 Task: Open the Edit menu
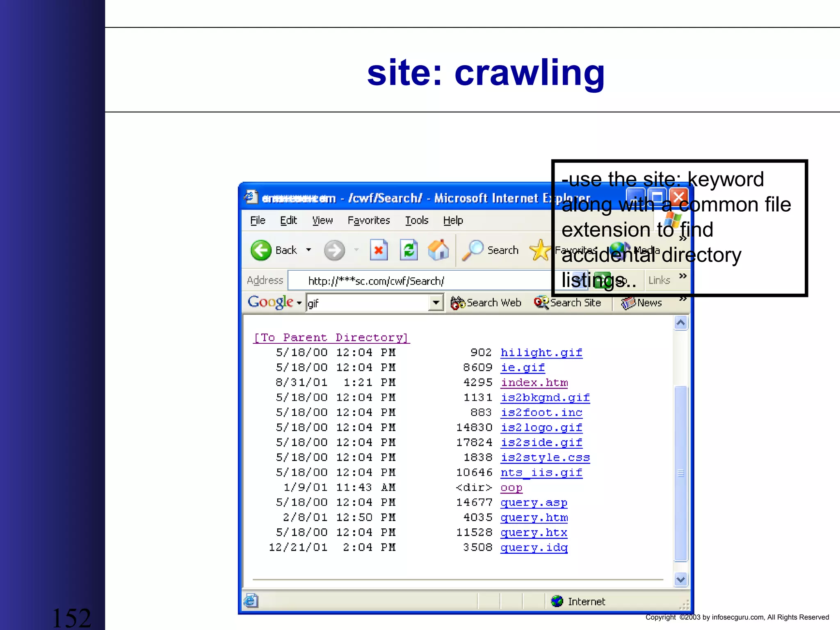tap(288, 220)
